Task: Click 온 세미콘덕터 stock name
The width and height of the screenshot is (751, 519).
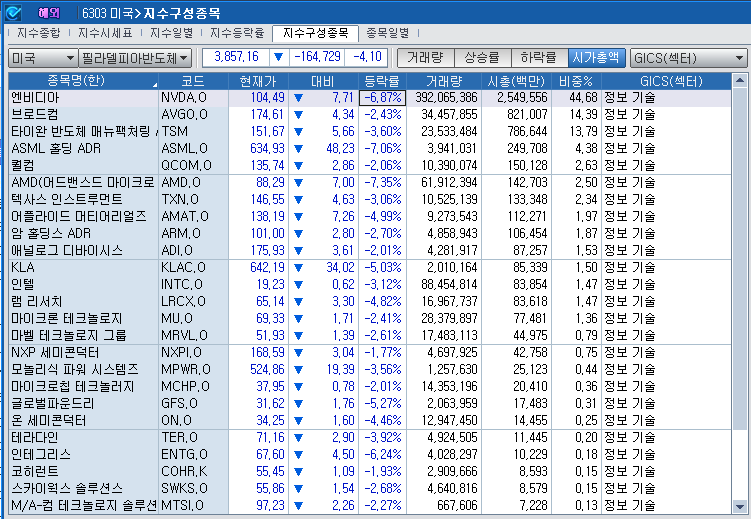Action: point(48,420)
